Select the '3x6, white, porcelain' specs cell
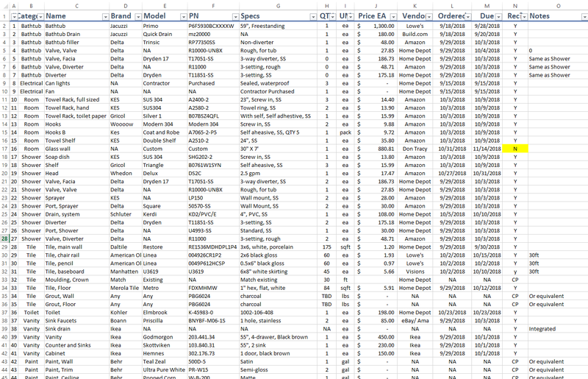 [278, 247]
